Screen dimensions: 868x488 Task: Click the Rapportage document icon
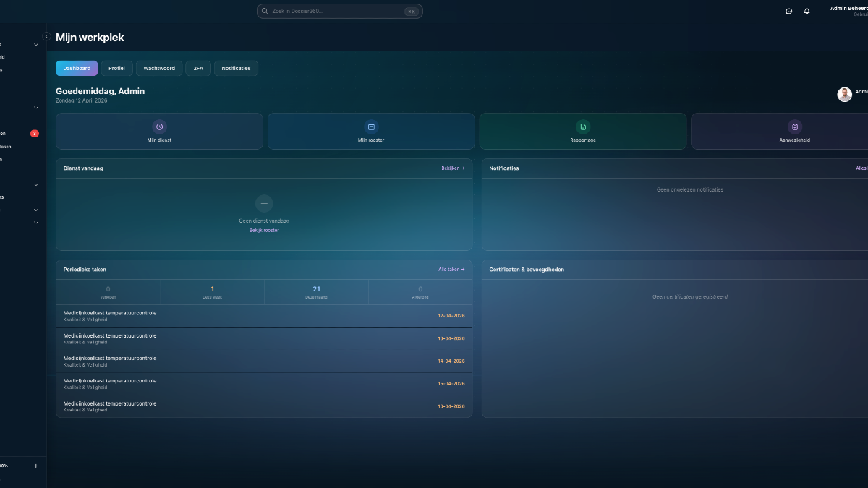(x=583, y=127)
